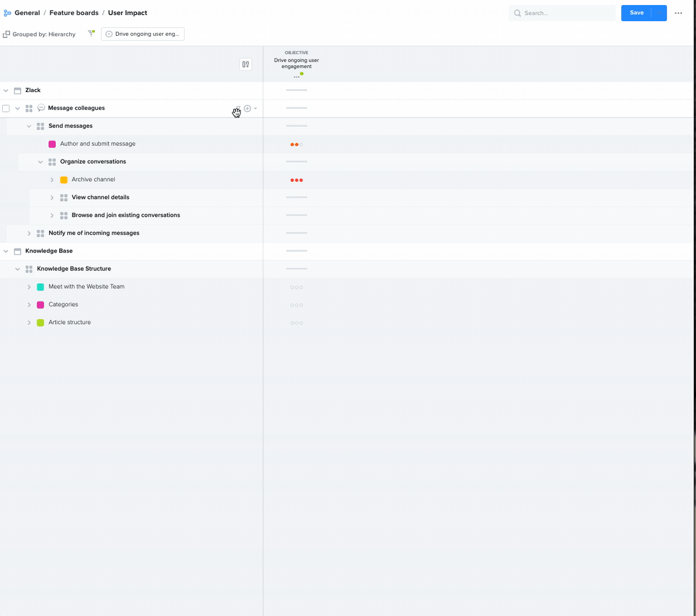Click the Knowledge Base product name
The width and height of the screenshot is (696, 616).
coord(49,251)
